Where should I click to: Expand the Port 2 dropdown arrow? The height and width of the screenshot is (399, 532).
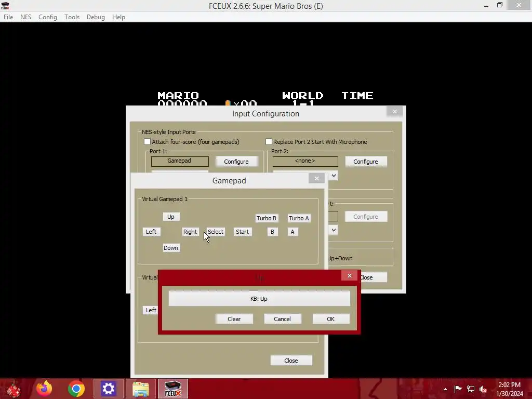point(334,176)
